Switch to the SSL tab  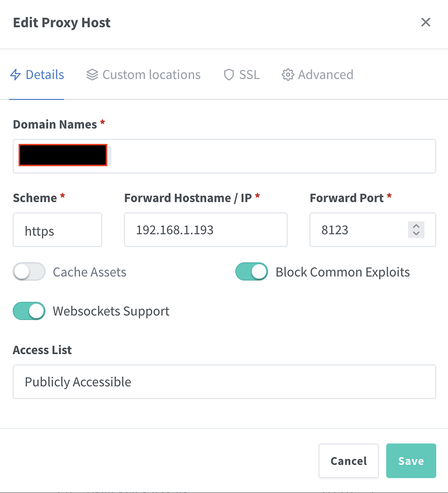click(242, 74)
